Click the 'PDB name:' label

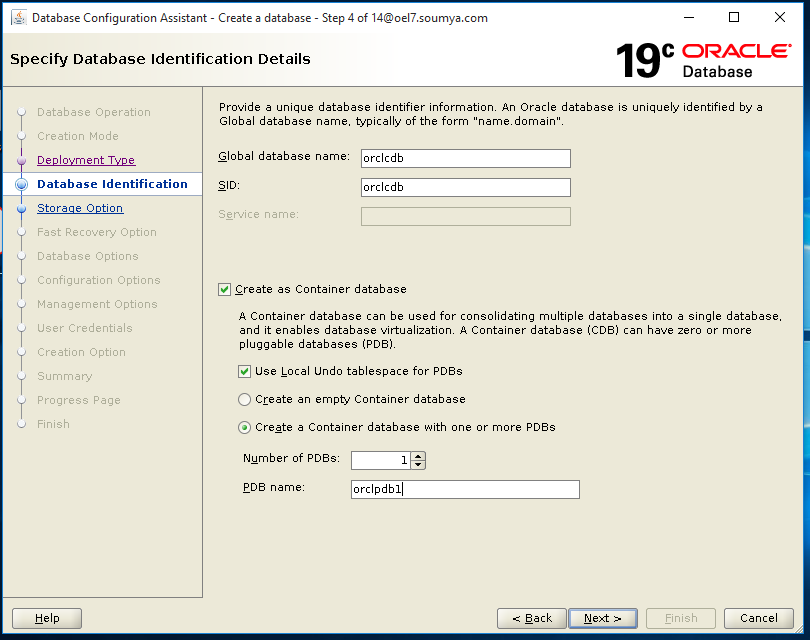[x=274, y=487]
